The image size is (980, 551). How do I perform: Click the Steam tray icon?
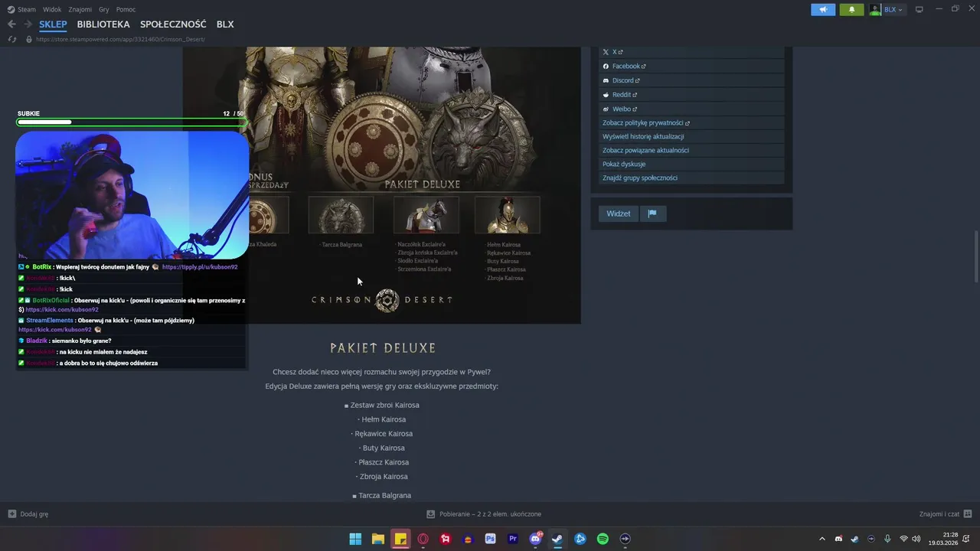pos(854,539)
